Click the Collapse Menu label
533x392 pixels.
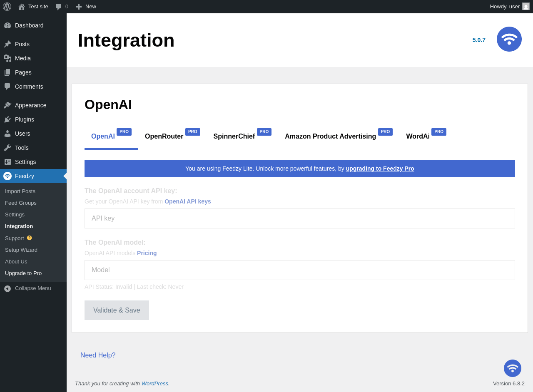click(33, 288)
